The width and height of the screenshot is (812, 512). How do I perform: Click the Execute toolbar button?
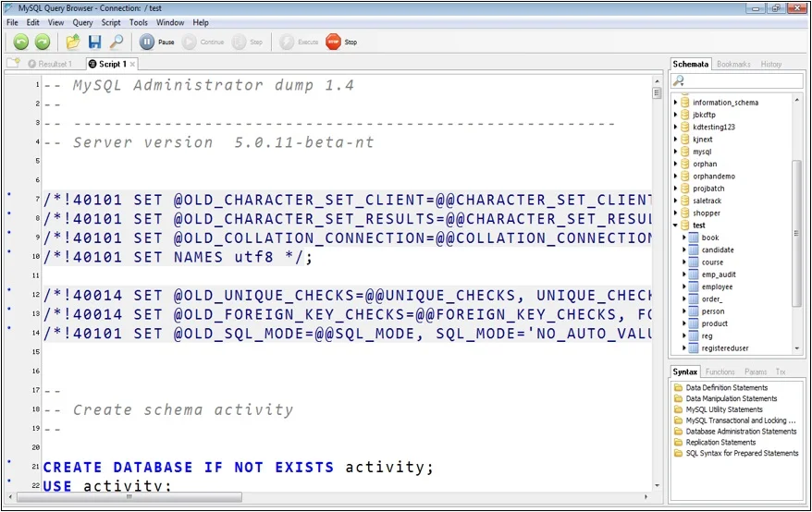click(x=299, y=42)
